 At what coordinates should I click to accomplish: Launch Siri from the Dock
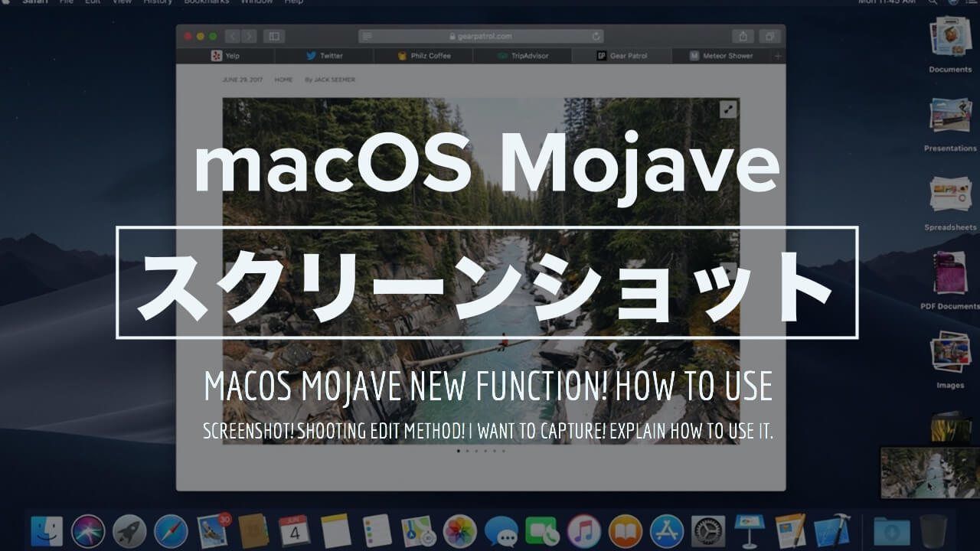(88, 530)
